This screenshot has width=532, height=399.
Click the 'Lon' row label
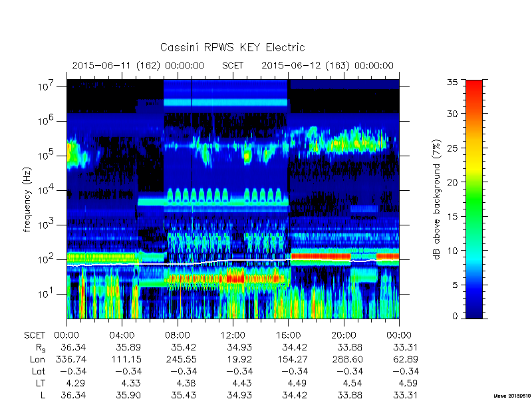point(37,359)
